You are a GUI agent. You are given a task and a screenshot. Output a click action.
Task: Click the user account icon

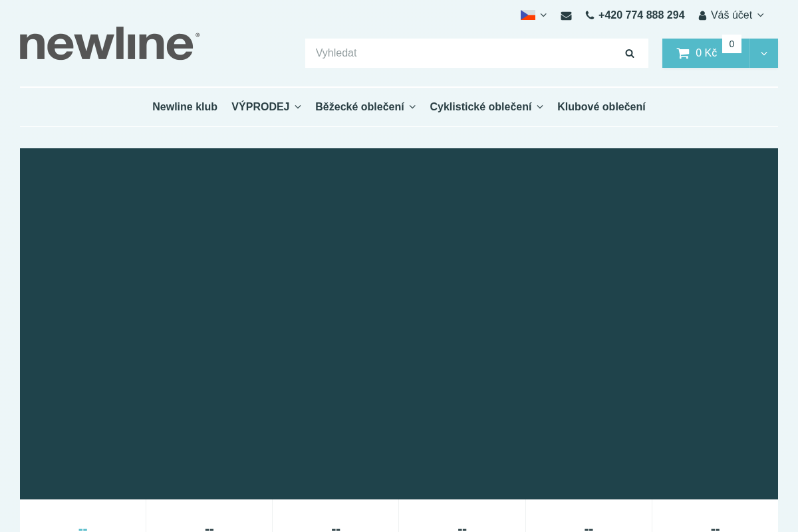(x=702, y=15)
